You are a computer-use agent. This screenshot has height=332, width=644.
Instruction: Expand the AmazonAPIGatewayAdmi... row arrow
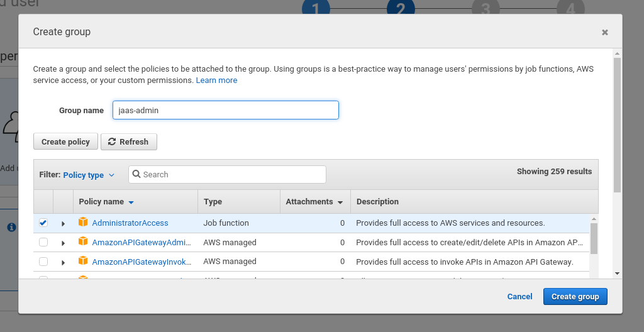[64, 243]
